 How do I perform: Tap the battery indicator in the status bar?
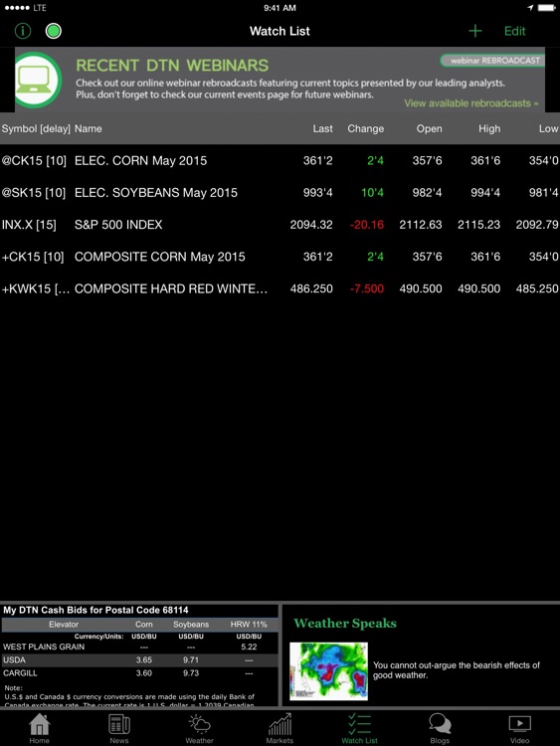pyautogui.click(x=547, y=8)
